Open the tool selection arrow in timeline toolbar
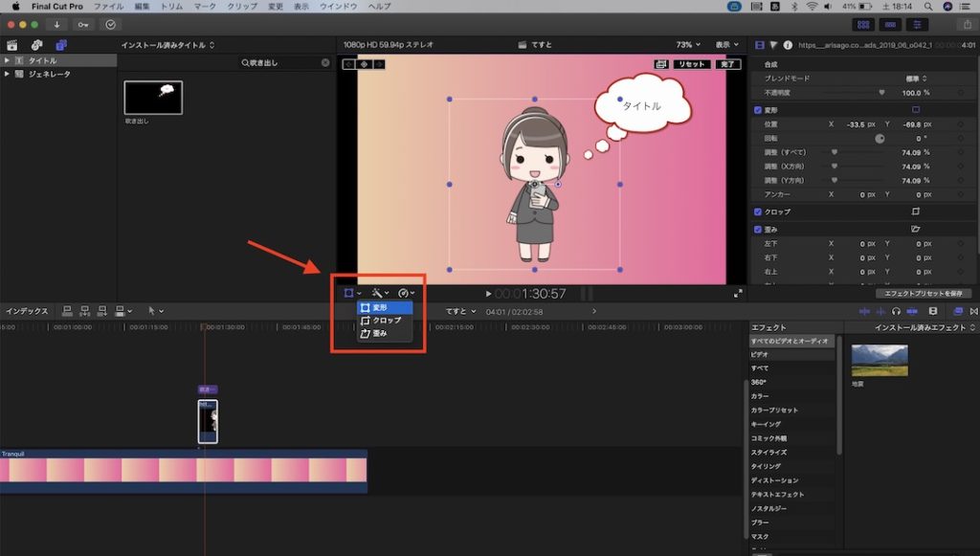The height and width of the screenshot is (556, 980). tap(152, 311)
